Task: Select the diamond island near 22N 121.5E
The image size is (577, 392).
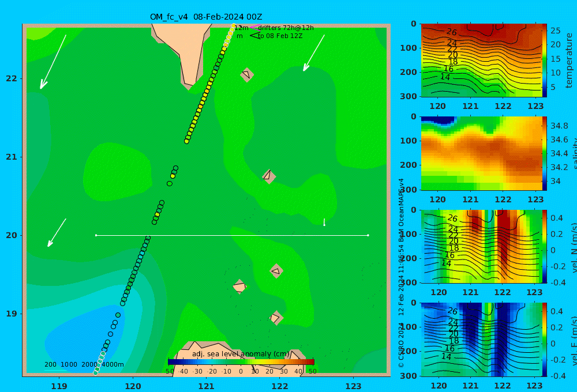Action: pyautogui.click(x=246, y=75)
